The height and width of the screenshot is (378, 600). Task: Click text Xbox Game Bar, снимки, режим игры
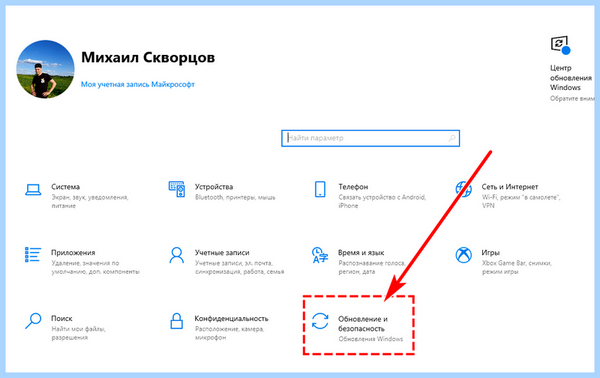pos(517,267)
